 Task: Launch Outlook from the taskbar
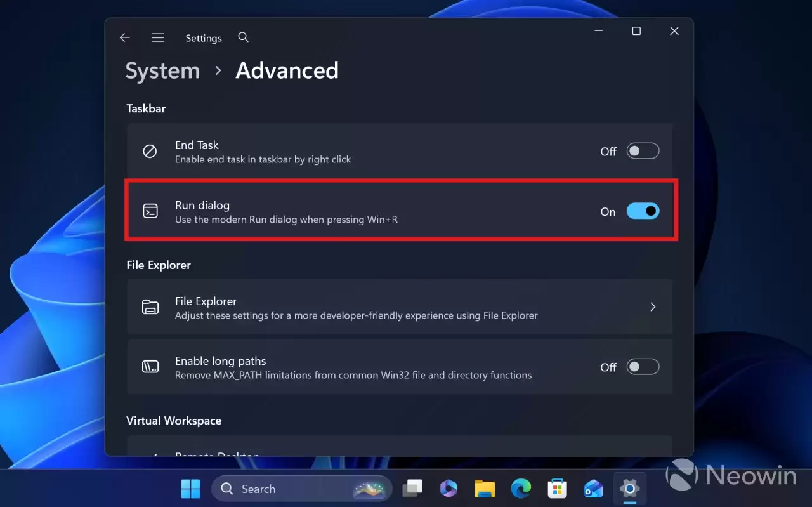pos(593,489)
